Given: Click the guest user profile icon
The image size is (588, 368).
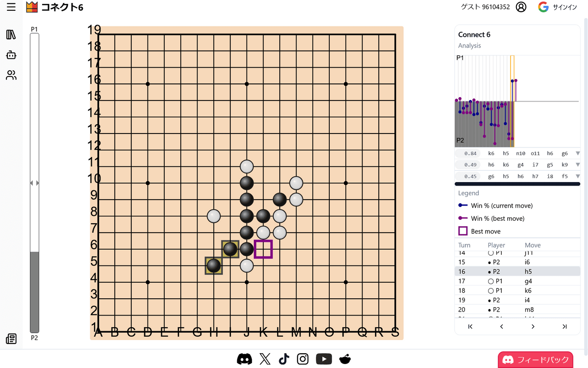Looking at the screenshot, I should (521, 7).
